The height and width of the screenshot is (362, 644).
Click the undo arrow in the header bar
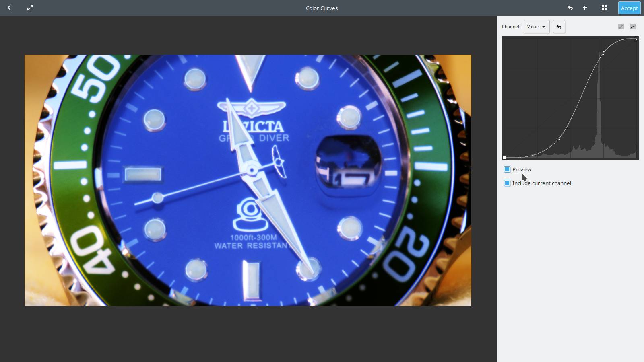(570, 8)
